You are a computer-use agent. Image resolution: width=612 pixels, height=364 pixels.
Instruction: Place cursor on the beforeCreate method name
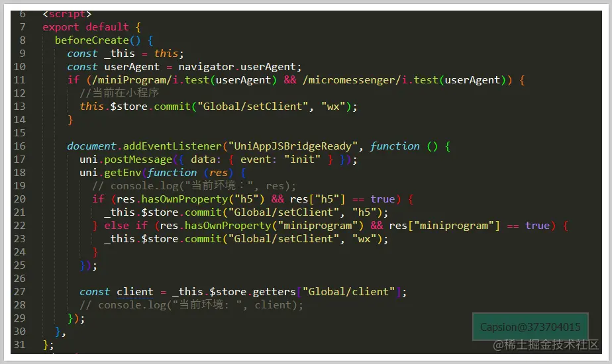click(91, 40)
